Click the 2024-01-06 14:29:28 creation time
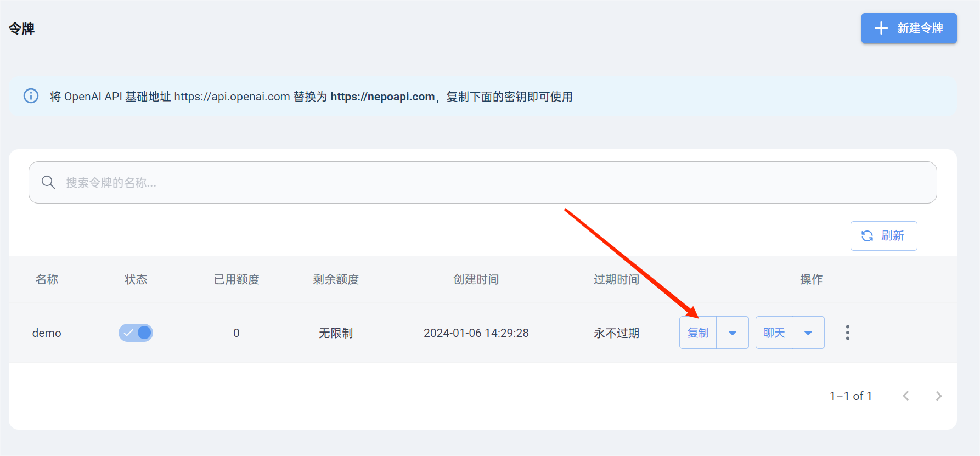The image size is (980, 456). [x=476, y=333]
